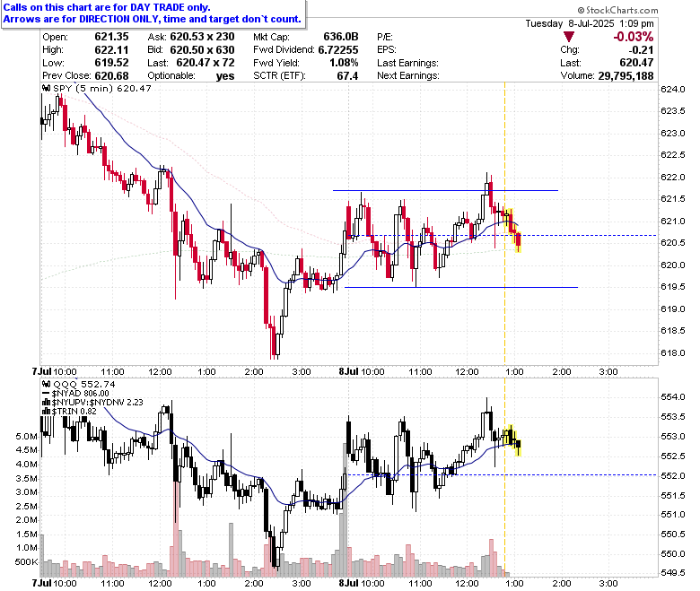The width and height of the screenshot is (700, 591).
Task: Click the Bid quote 620.50 x 630
Action: [202, 49]
